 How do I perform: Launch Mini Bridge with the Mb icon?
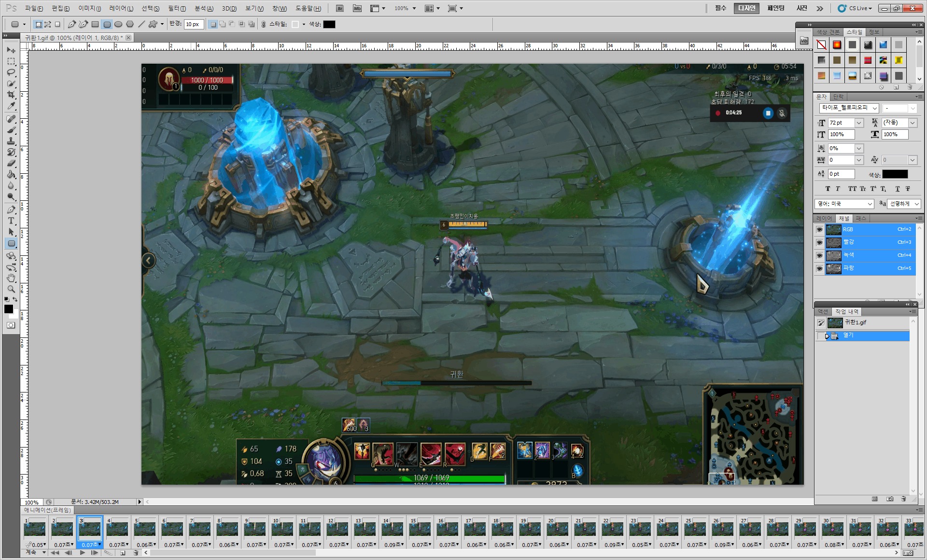point(357,8)
